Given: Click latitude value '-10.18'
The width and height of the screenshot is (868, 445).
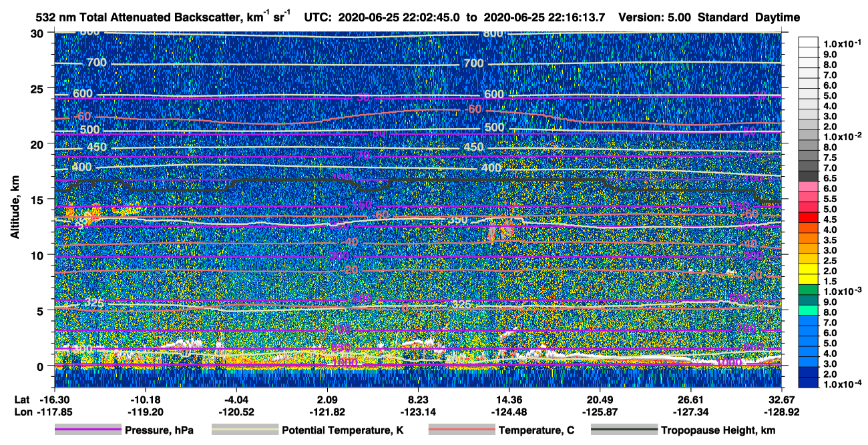Looking at the screenshot, I should [145, 399].
